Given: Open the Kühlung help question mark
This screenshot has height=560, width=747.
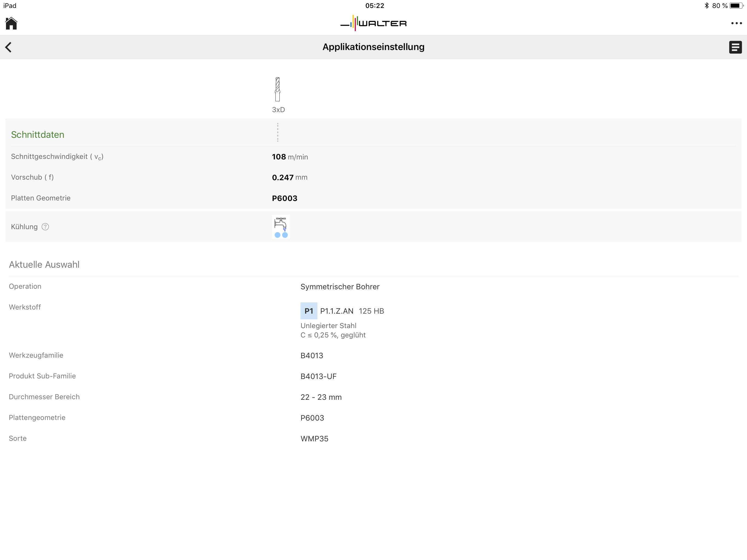Looking at the screenshot, I should [45, 227].
